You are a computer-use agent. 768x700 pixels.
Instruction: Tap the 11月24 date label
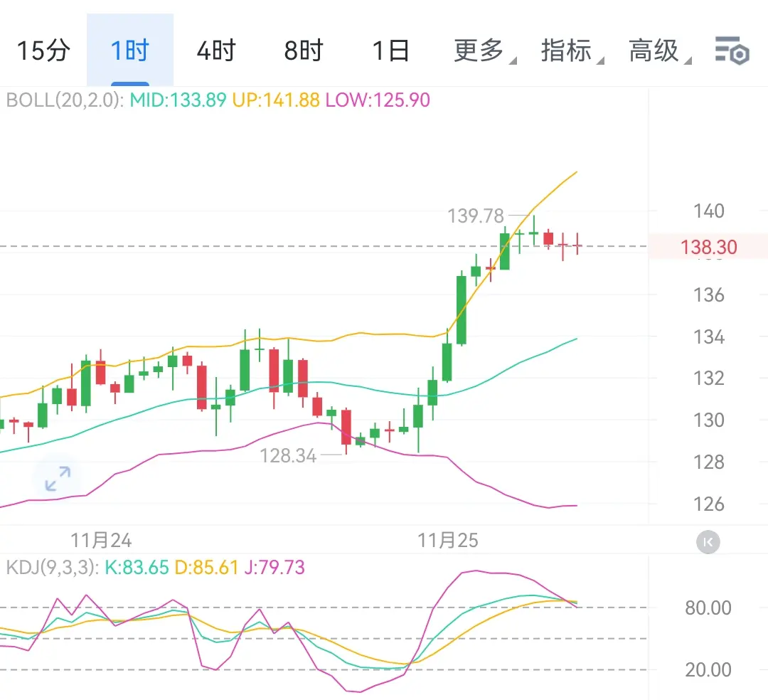[101, 541]
